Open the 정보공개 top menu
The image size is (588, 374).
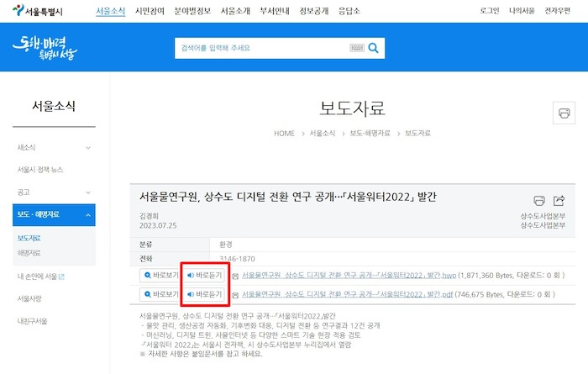(x=311, y=11)
